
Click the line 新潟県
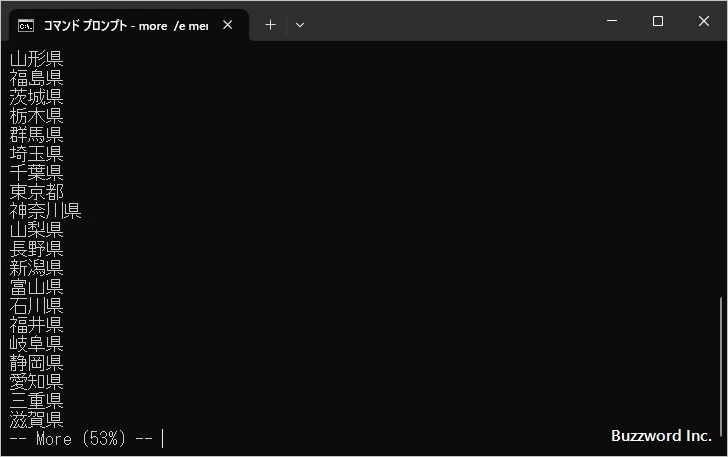point(36,268)
